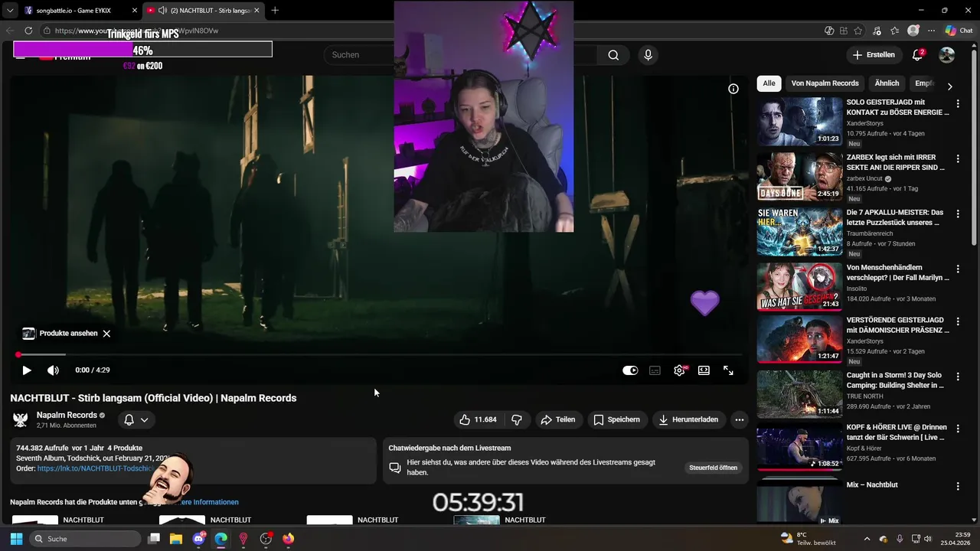Viewport: 980px width, 551px height.
Task: Show more filter chips with the arrow
Action: 949,86
